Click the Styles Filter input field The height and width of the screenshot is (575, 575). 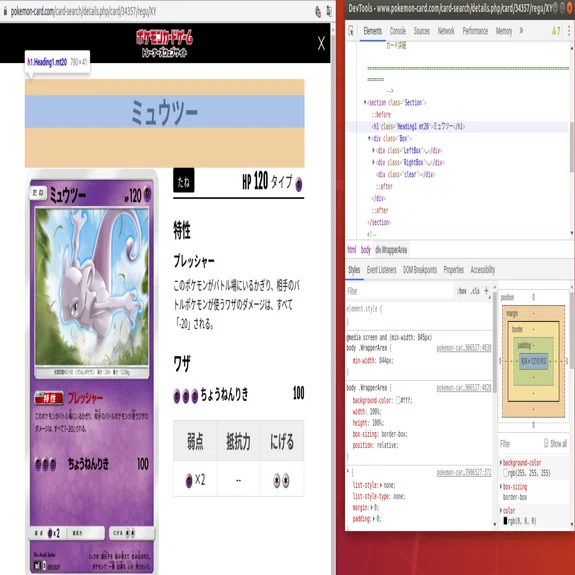[x=400, y=291]
